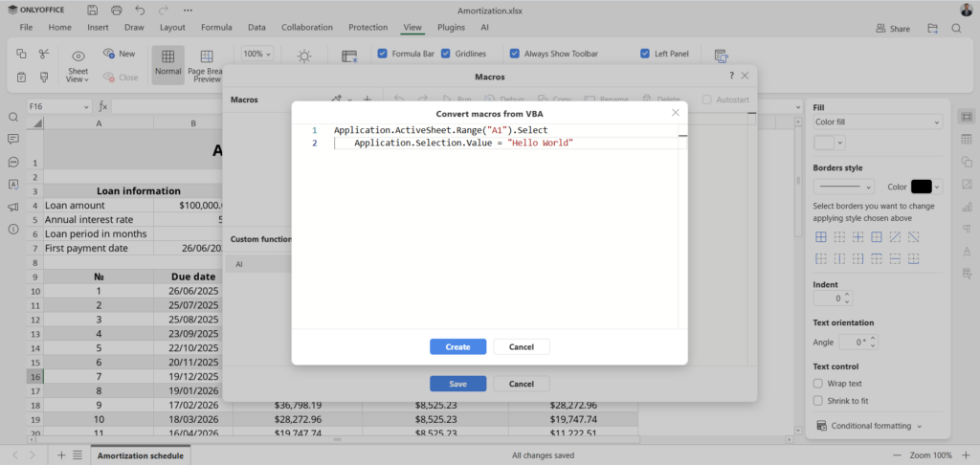Image resolution: width=980 pixels, height=465 pixels.
Task: Open the Cell settings icon in right sidebar
Action: [967, 117]
